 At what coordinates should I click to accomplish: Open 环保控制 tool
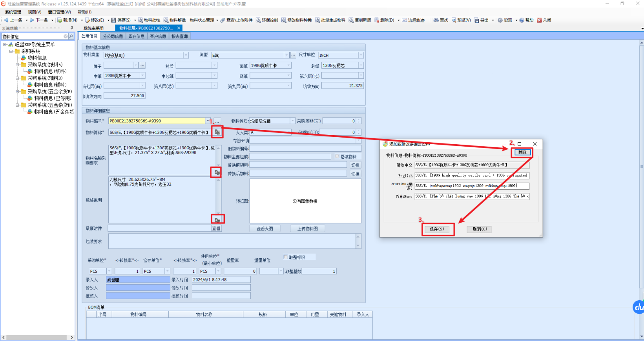(267, 20)
